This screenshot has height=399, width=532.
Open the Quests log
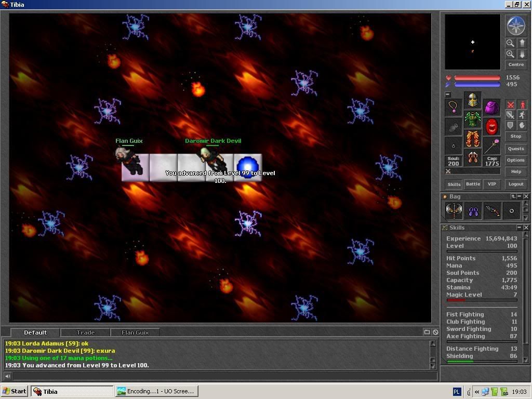516,149
